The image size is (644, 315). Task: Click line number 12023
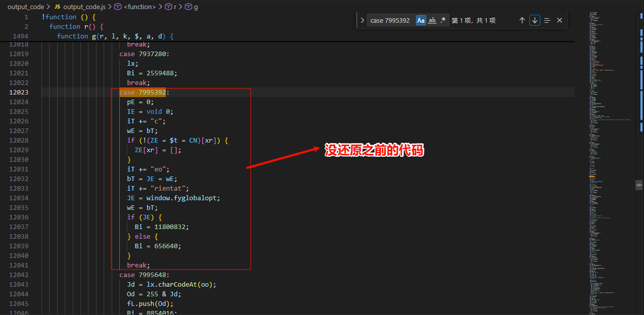[19, 93]
